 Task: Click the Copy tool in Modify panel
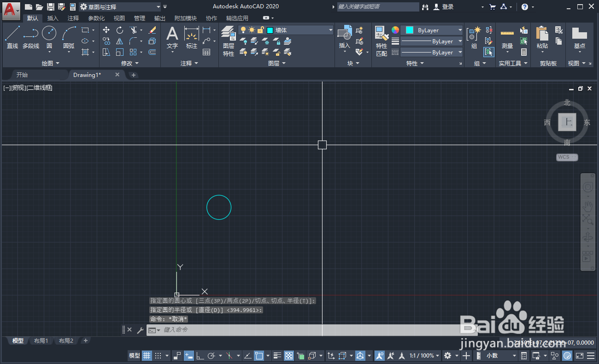point(106,41)
